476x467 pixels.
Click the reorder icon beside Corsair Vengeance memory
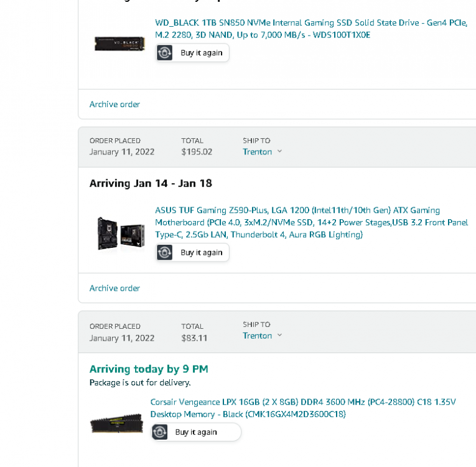point(160,432)
